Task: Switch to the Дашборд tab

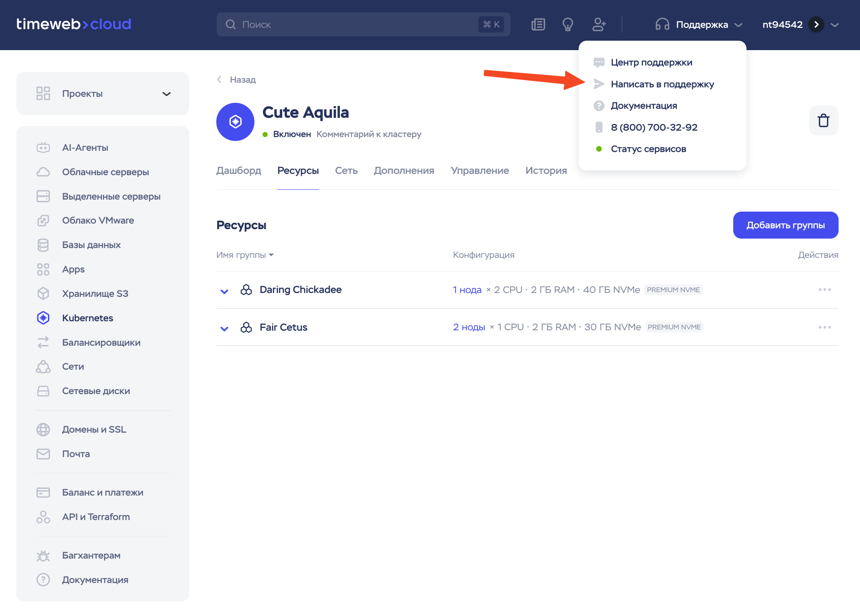Action: point(239,170)
